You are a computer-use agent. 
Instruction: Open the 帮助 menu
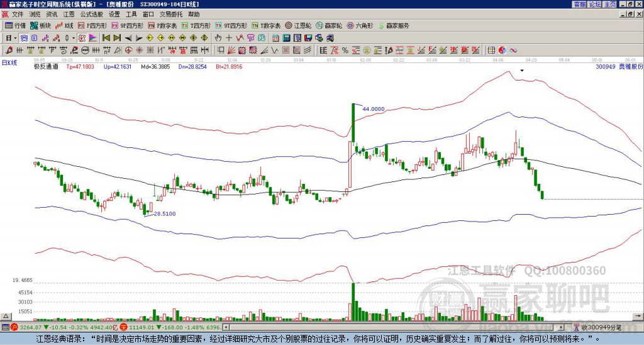pos(194,14)
